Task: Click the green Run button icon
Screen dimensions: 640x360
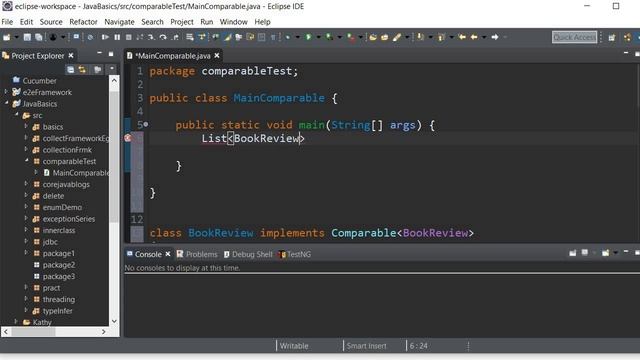Action: click(309, 37)
